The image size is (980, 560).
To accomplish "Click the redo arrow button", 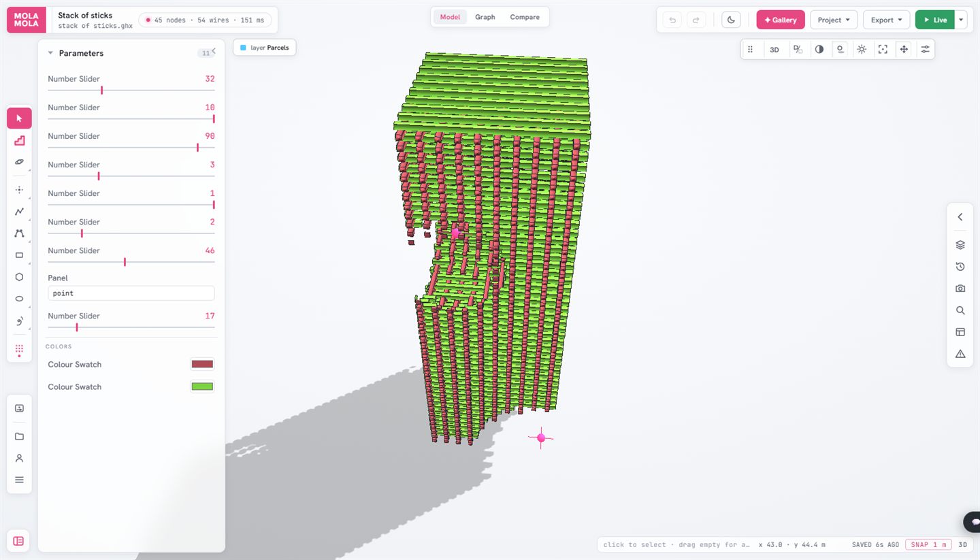I will (696, 20).
